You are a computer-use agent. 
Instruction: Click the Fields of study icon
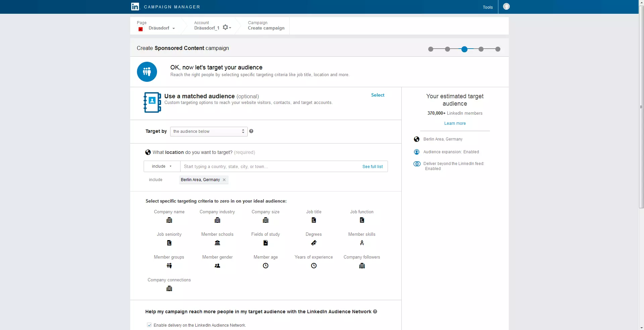pos(265,243)
